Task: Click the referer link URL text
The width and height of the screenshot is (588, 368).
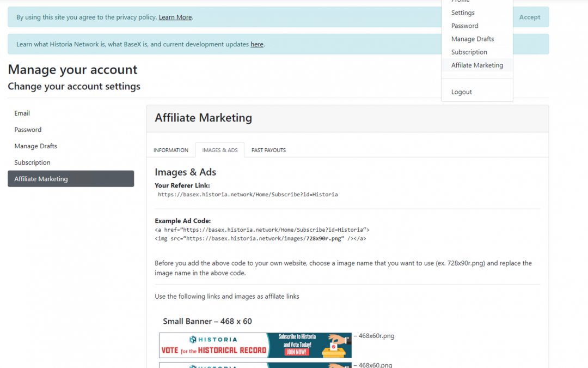Action: point(248,195)
